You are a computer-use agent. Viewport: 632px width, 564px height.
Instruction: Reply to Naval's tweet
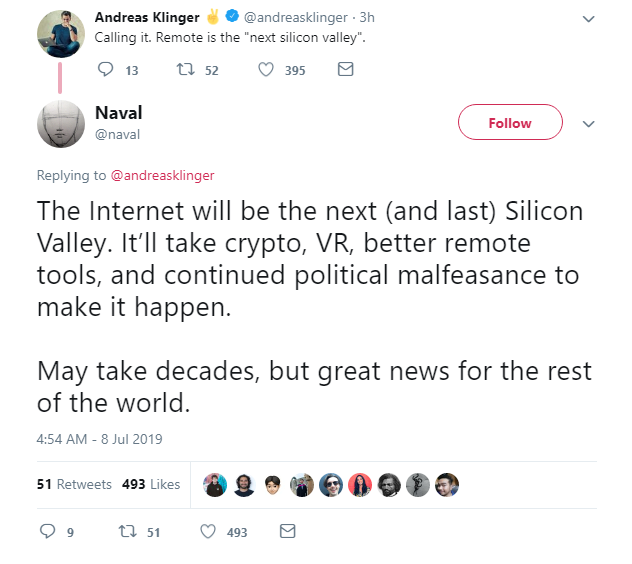(x=47, y=532)
